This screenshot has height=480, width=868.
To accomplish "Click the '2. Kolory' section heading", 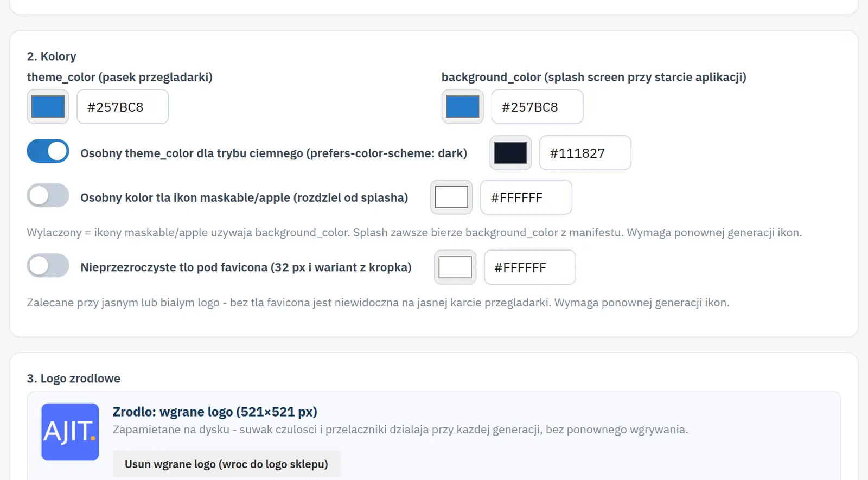I will (x=52, y=56).
